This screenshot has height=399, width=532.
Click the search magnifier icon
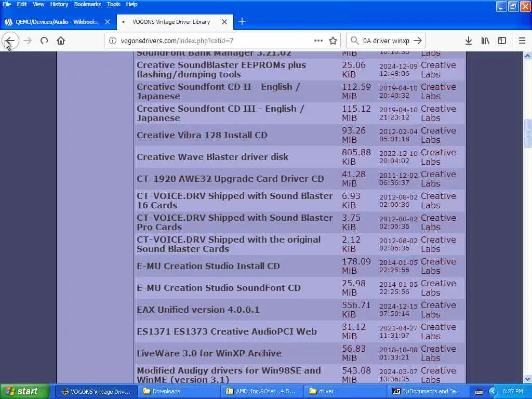[x=354, y=41]
